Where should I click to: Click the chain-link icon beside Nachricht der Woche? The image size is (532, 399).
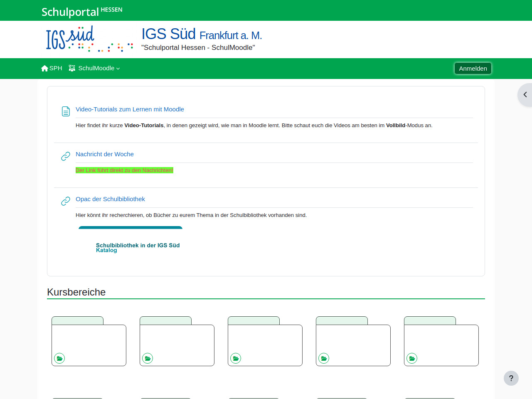66,156
